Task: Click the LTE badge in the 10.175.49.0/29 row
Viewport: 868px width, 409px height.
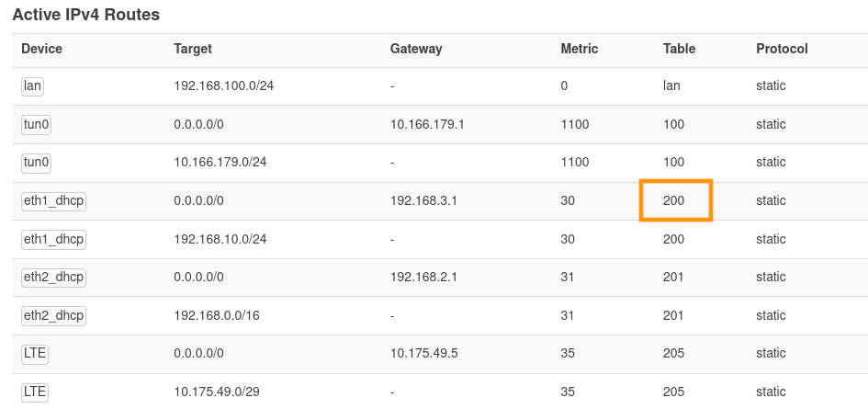Action: point(34,392)
